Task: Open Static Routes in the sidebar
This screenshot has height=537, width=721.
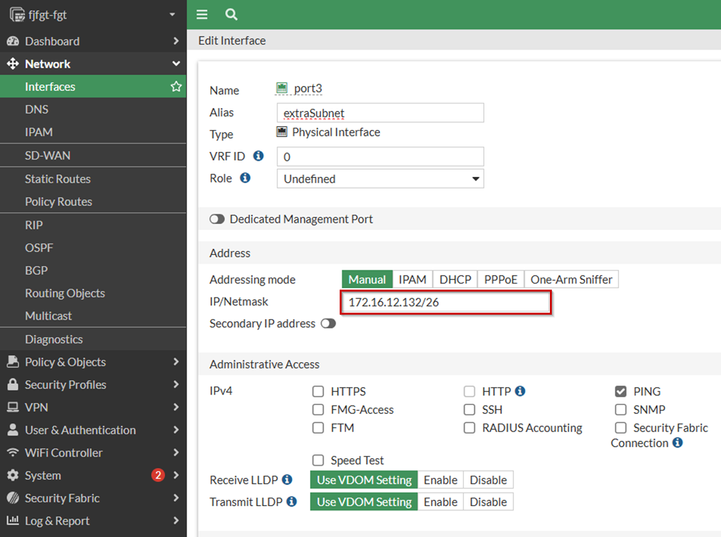Action: click(x=58, y=179)
